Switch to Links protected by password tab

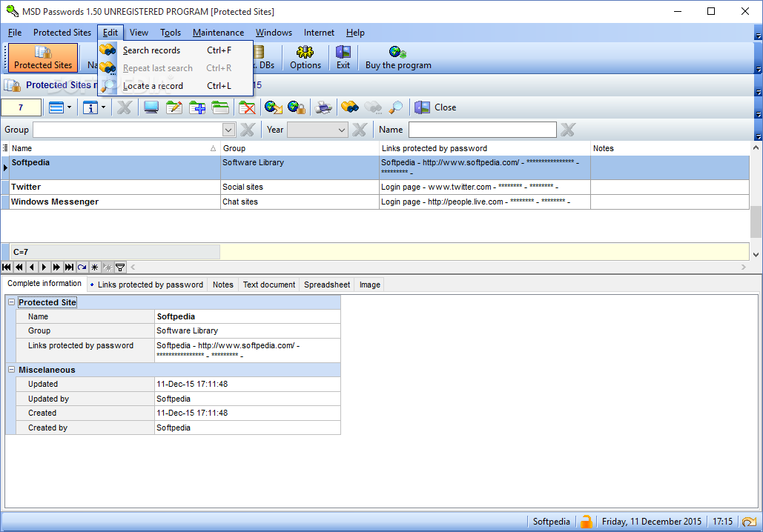147,285
